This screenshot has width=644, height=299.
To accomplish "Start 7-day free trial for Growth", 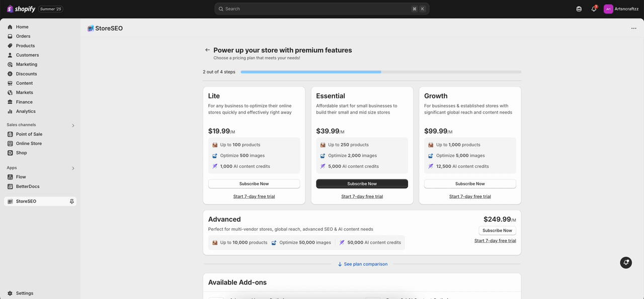I will (x=470, y=196).
